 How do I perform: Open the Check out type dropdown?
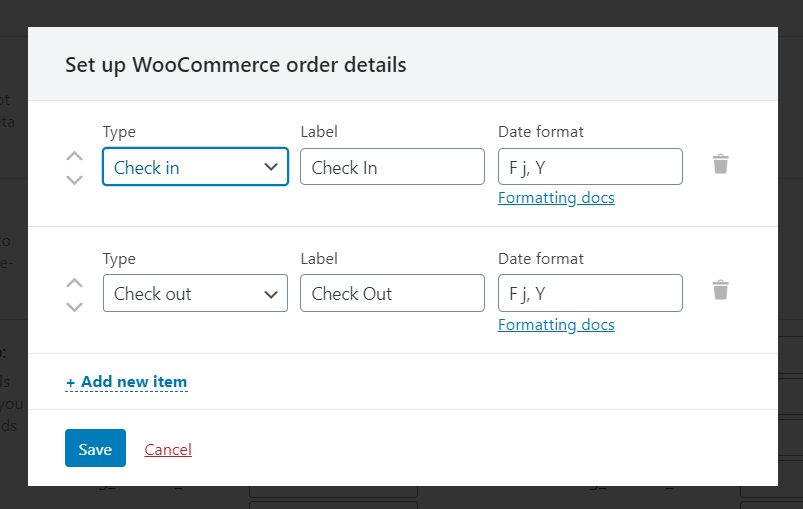[195, 293]
